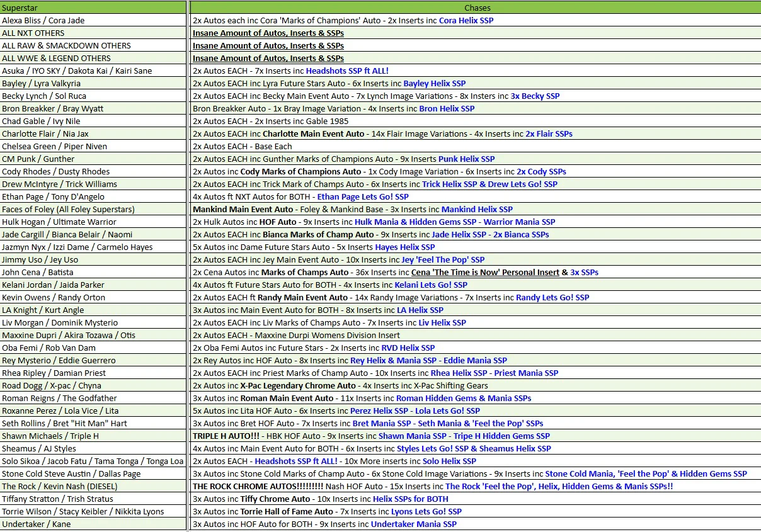761x532 pixels.
Task: Select the Bayley / Lyra Valkyria cell
Action: pyautogui.click(x=93, y=83)
